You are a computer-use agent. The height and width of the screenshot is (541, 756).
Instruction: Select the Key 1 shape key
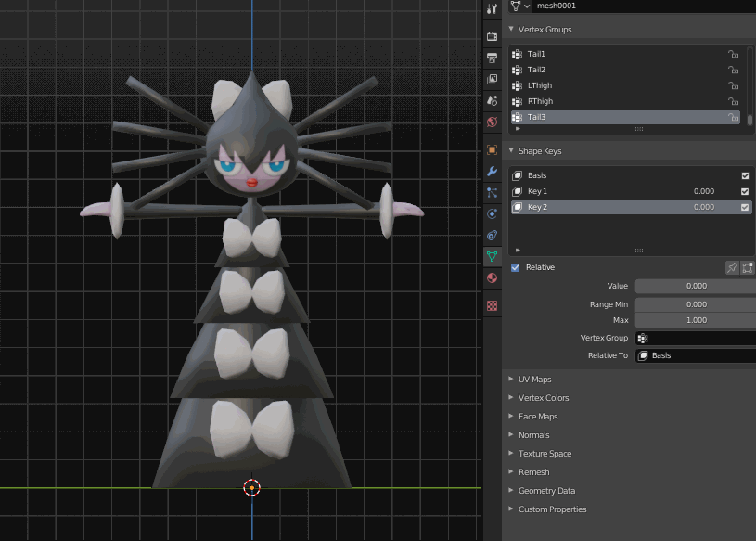coord(632,191)
